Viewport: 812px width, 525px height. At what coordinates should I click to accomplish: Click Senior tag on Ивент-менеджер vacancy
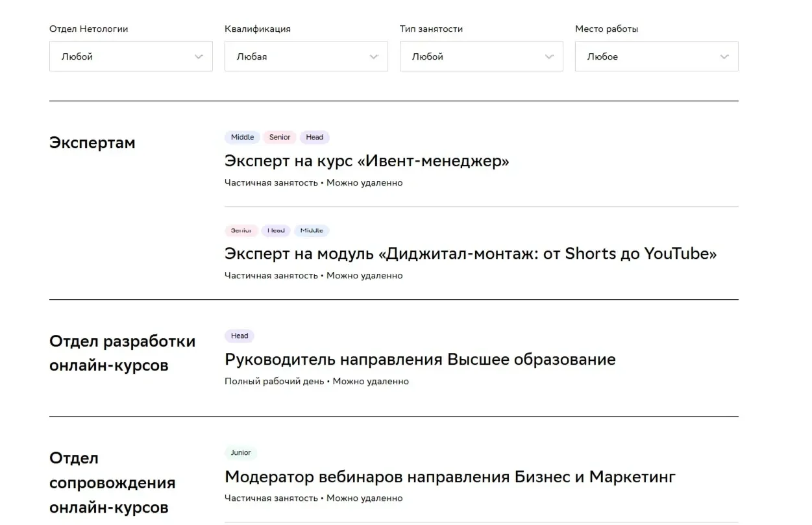point(280,137)
